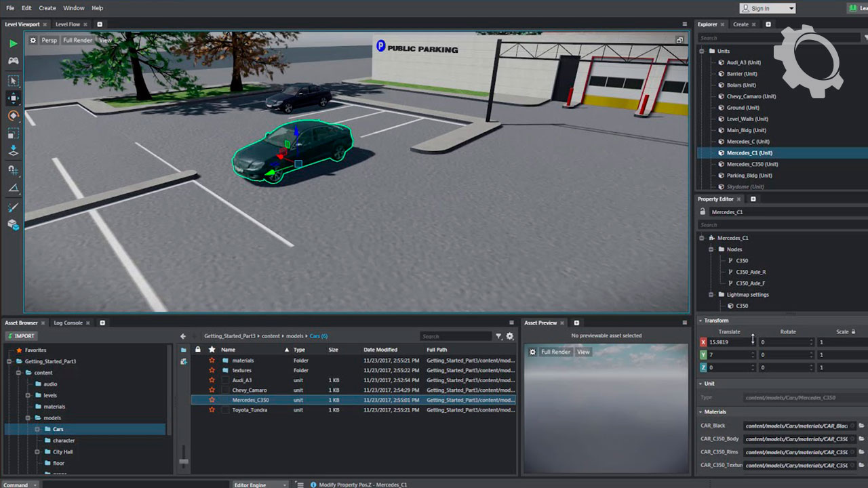The width and height of the screenshot is (868, 488).
Task: Open the Editor Engine dropdown
Action: tap(260, 485)
